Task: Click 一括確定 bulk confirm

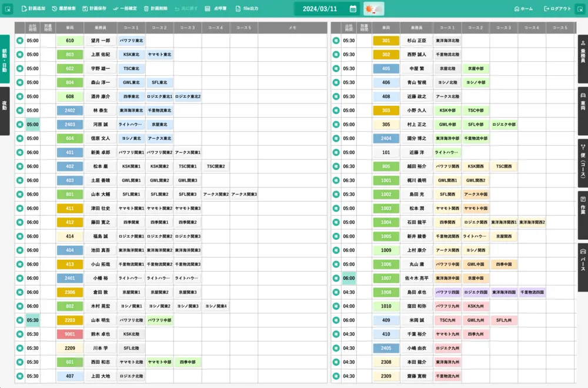Action: pyautogui.click(x=116, y=9)
